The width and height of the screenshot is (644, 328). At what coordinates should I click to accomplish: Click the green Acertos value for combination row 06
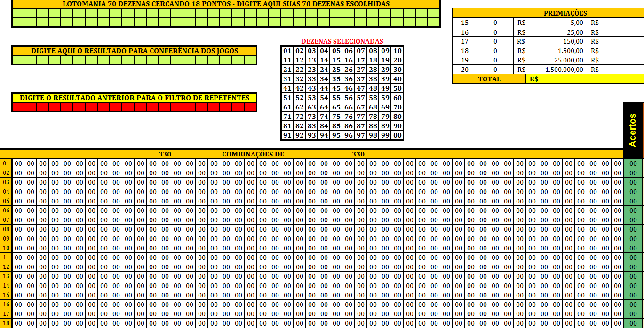[x=633, y=211]
